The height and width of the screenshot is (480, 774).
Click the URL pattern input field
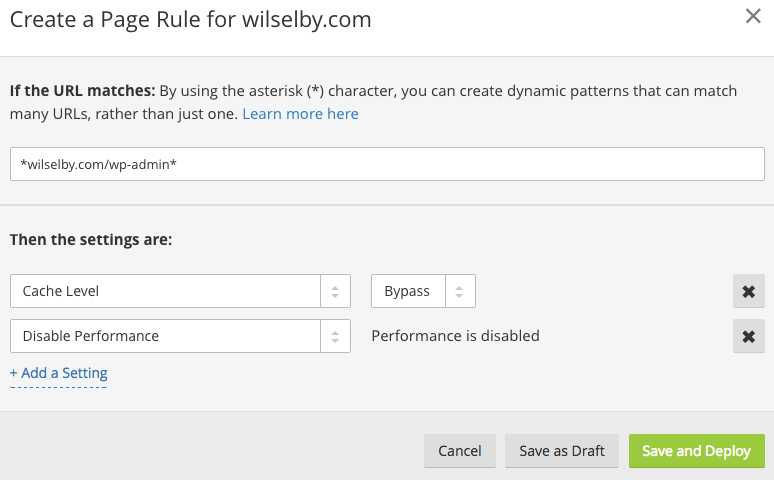point(387,164)
